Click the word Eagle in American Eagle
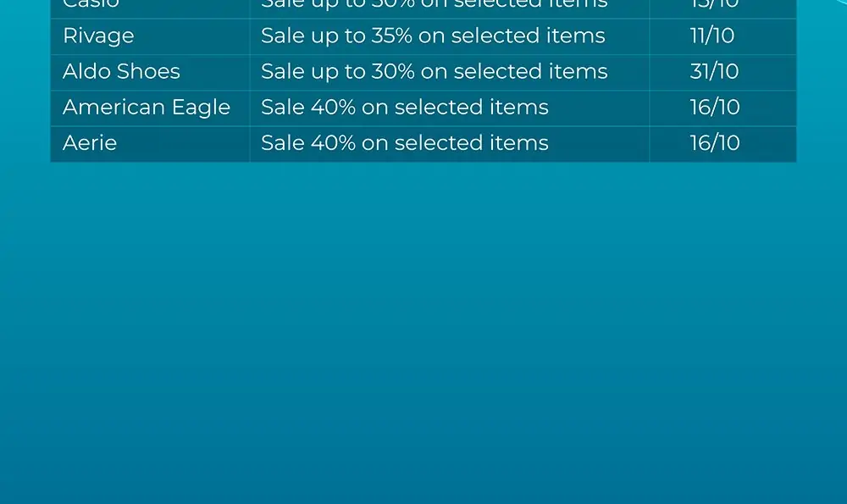Image resolution: width=847 pixels, height=504 pixels. tap(201, 108)
